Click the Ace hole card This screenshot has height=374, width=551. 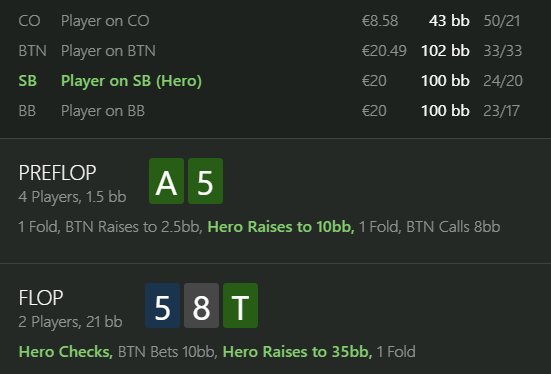(167, 181)
